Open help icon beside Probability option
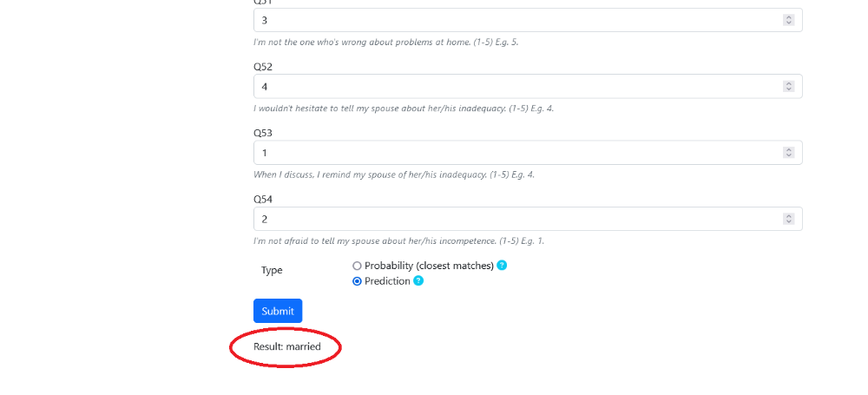Viewport: 868px width, 395px height. 502,266
